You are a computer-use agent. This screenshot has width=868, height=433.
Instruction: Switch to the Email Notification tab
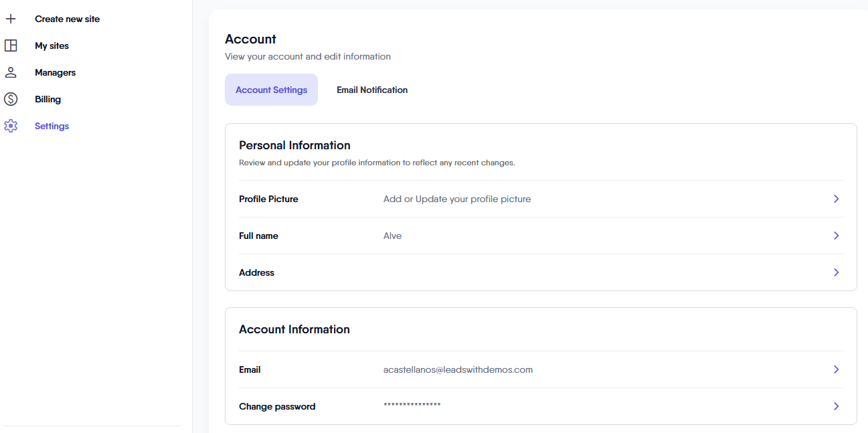(x=372, y=90)
